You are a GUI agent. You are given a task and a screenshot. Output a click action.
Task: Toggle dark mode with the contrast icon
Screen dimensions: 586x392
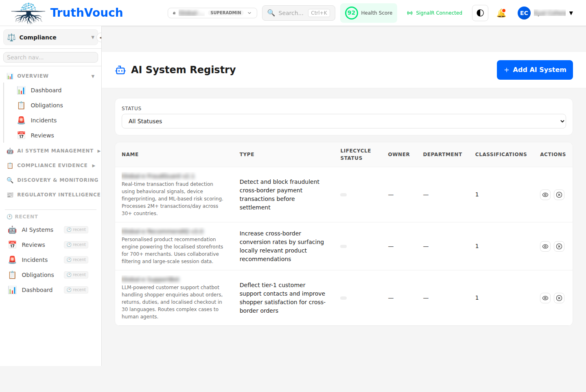480,13
